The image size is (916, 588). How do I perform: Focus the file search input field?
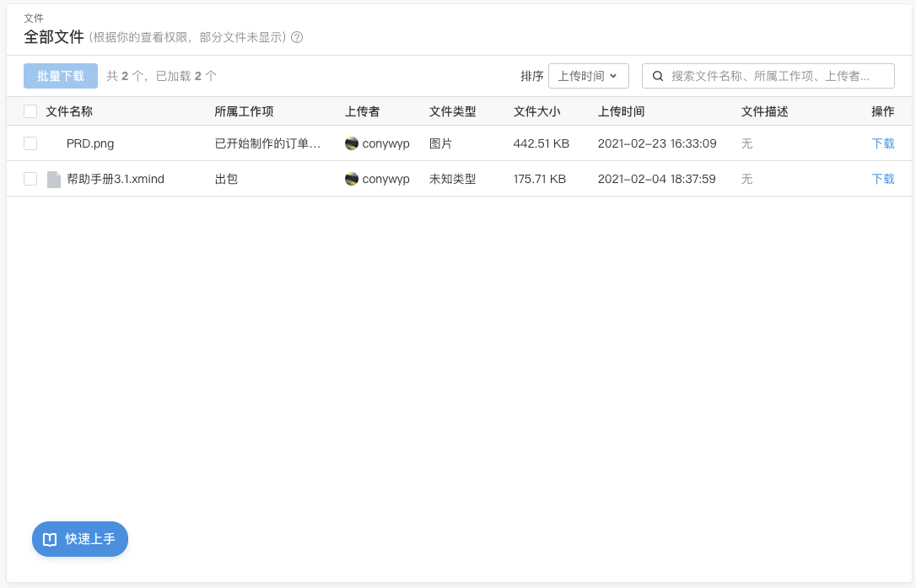(768, 76)
